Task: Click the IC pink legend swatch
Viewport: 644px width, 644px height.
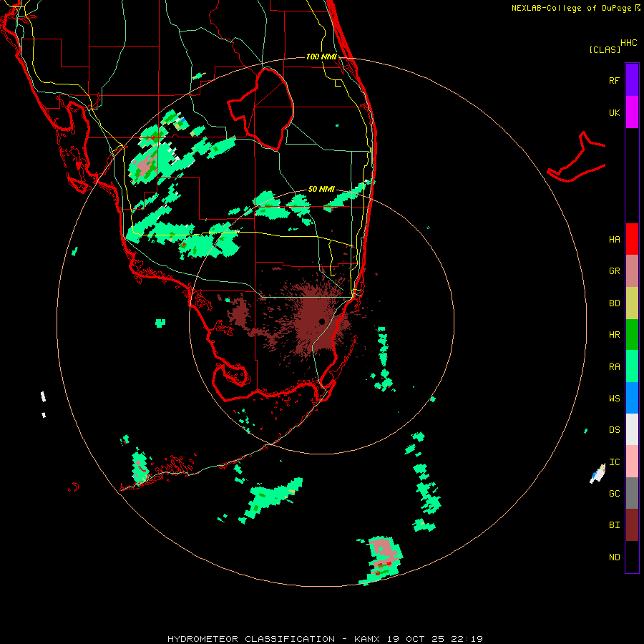Action: click(x=632, y=462)
